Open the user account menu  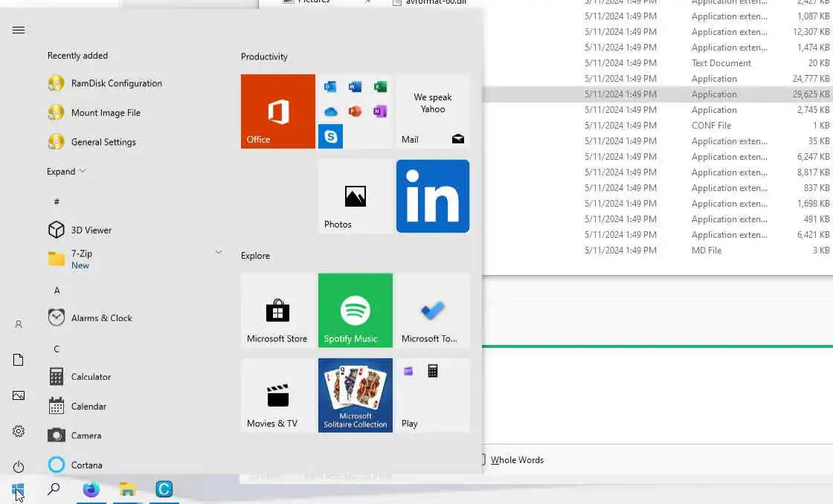[19, 324]
